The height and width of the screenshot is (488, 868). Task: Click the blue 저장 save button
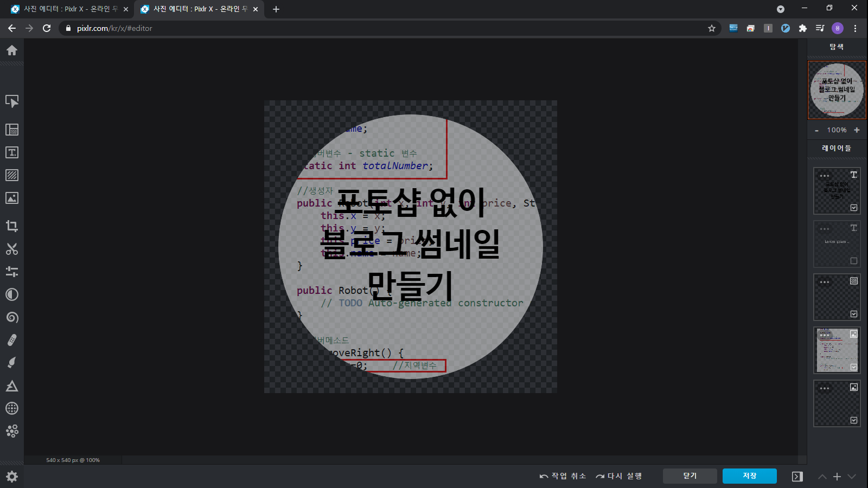pos(750,476)
